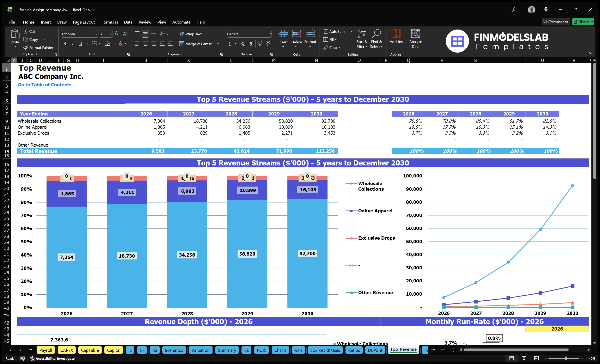Click the AutoSum icon
This screenshot has height=364, width=600.
coord(326,31)
